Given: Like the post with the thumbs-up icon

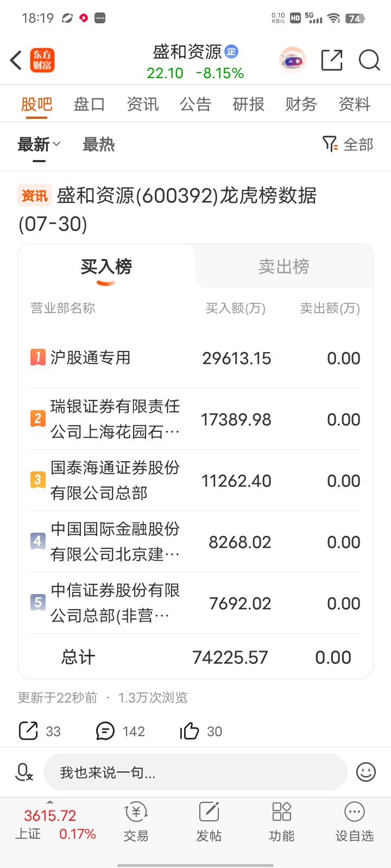Looking at the screenshot, I should 189,731.
